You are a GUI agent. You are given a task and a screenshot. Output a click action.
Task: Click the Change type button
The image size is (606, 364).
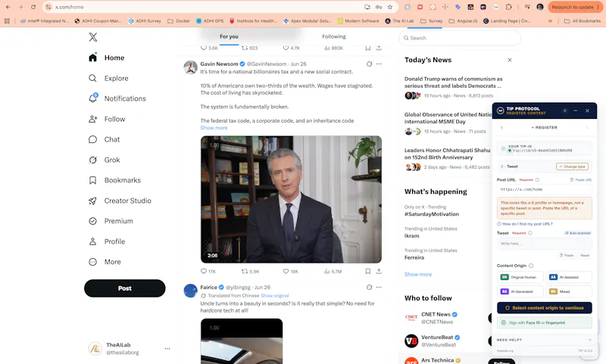[573, 166]
